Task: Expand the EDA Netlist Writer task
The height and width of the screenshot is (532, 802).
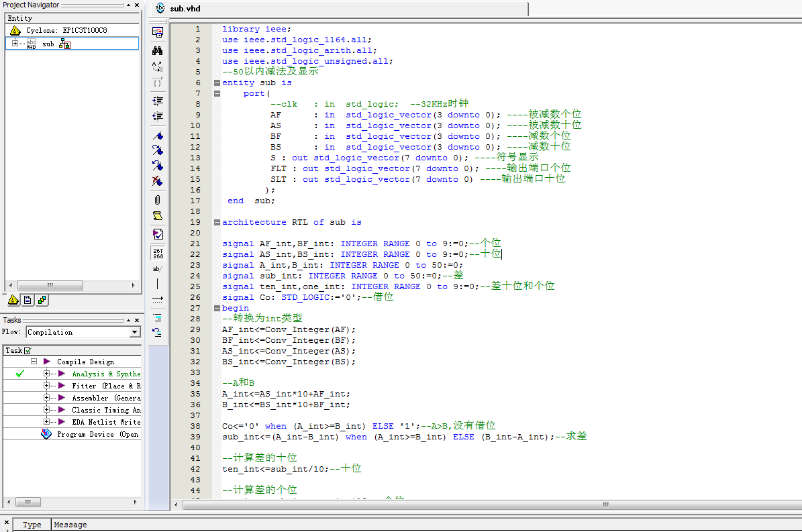Action: 46,422
